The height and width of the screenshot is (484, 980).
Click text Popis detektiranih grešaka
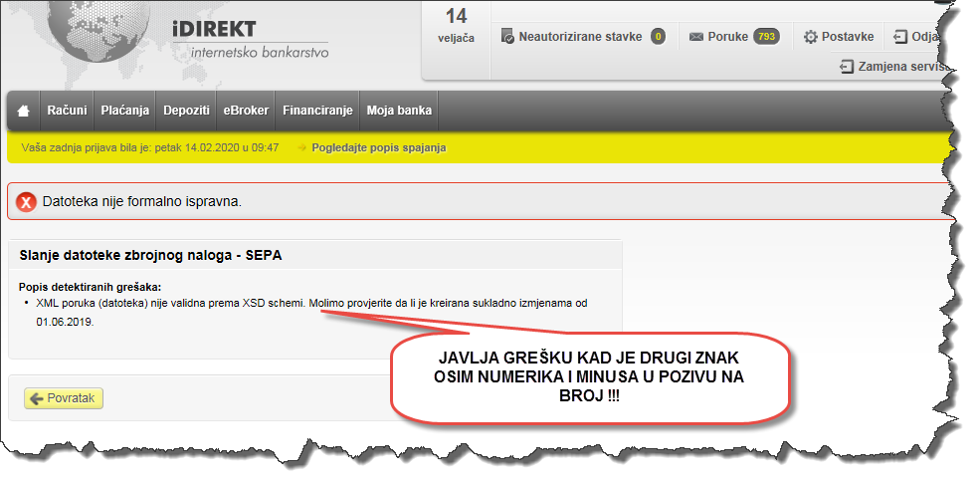coord(91,287)
